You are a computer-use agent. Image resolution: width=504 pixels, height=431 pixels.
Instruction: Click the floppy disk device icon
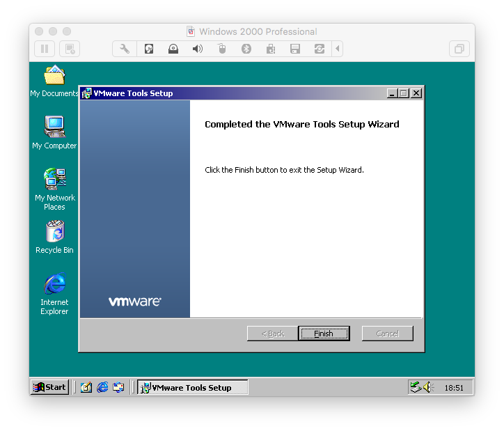point(294,49)
